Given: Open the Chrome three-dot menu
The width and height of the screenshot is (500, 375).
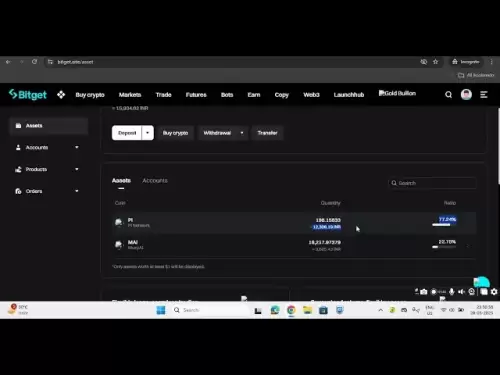Looking at the screenshot, I should tap(491, 62).
